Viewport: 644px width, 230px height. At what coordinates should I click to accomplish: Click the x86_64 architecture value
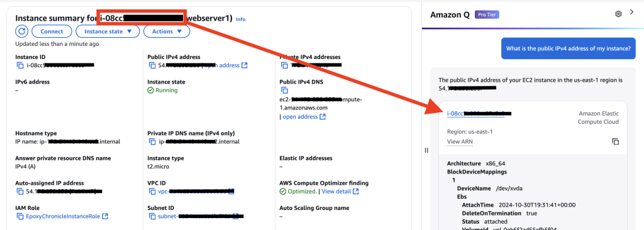pos(496,163)
